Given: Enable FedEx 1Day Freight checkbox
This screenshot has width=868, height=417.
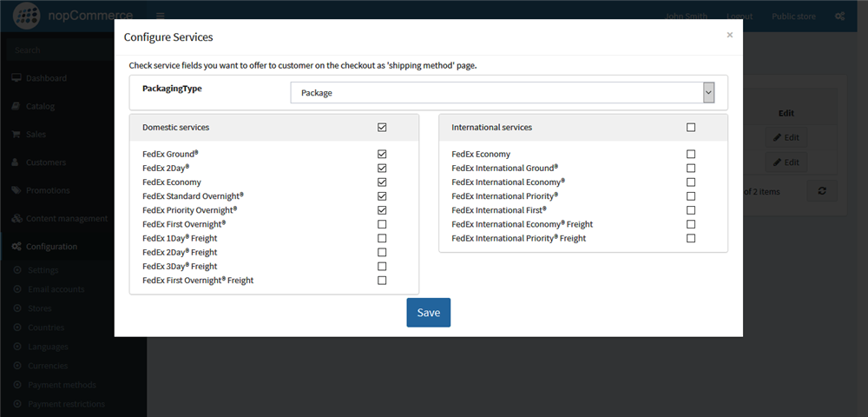Looking at the screenshot, I should [382, 238].
